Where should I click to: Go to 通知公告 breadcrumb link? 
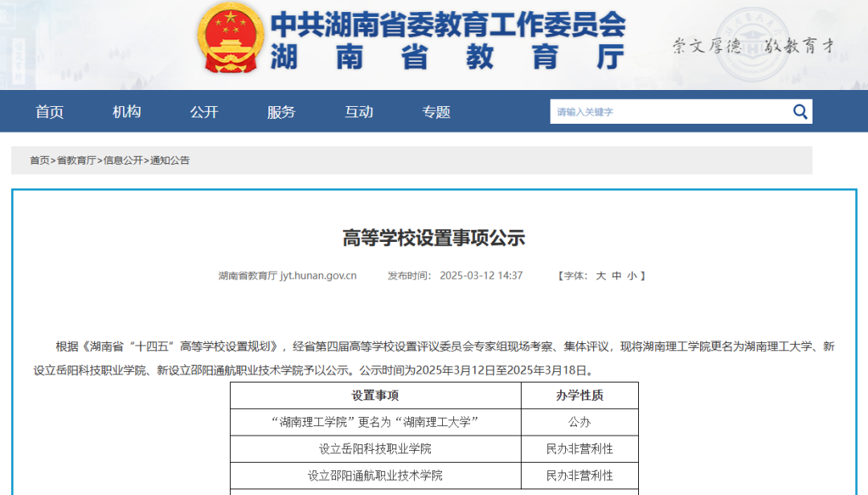point(170,161)
